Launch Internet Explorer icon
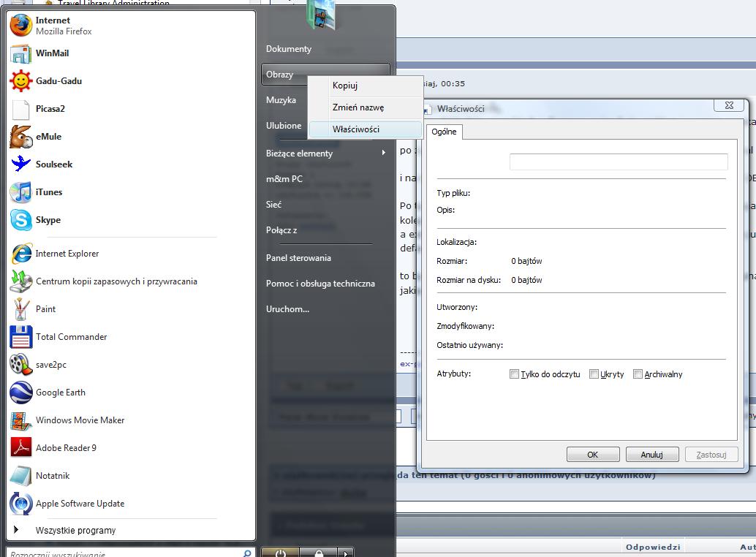This screenshot has height=557, width=756. (x=20, y=254)
